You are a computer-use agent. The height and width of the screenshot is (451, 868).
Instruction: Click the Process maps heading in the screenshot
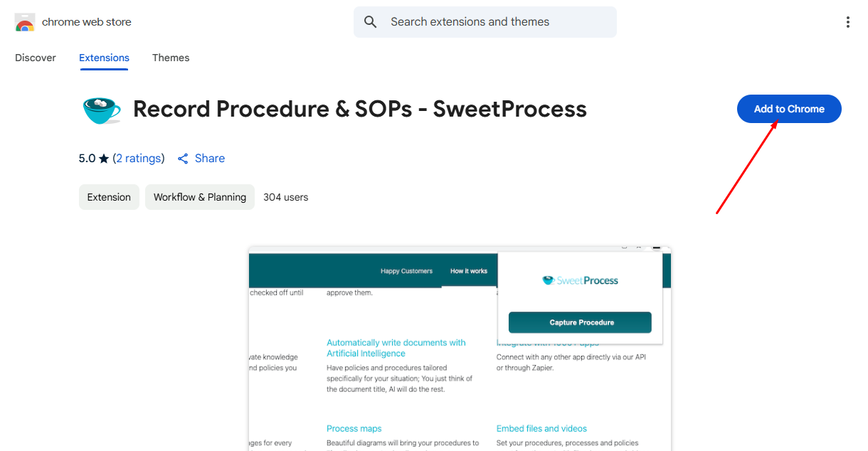[x=354, y=428]
